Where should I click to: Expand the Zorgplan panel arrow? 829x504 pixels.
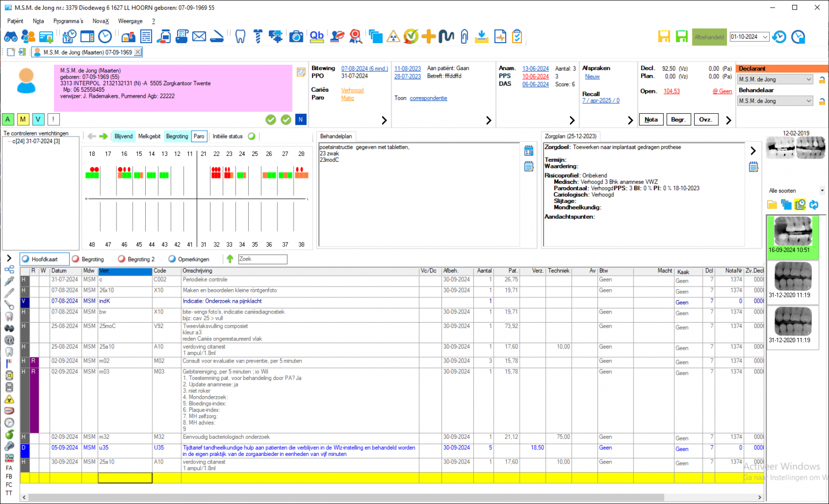pos(753,151)
